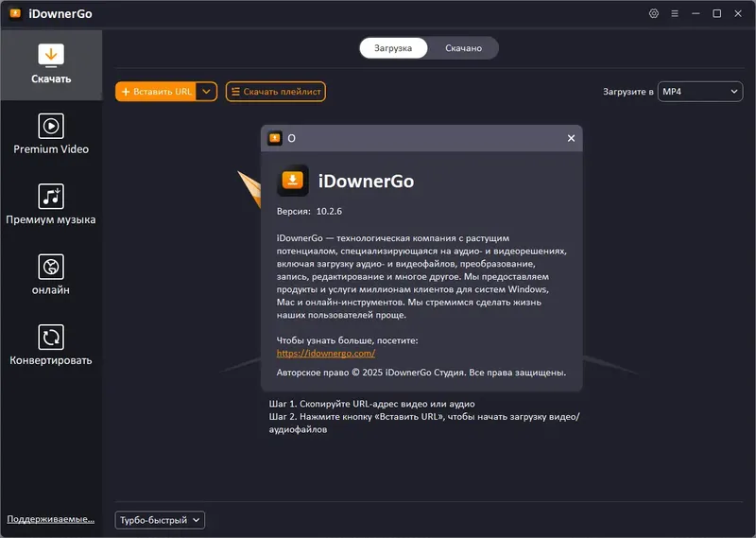Click Скачать плейлист button
This screenshot has height=538, width=756.
pyautogui.click(x=276, y=92)
